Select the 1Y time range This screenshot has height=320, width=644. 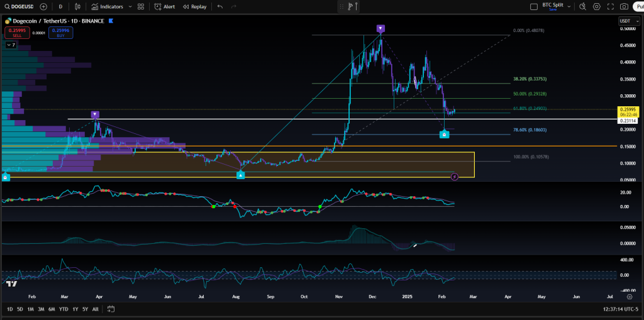[75, 309]
